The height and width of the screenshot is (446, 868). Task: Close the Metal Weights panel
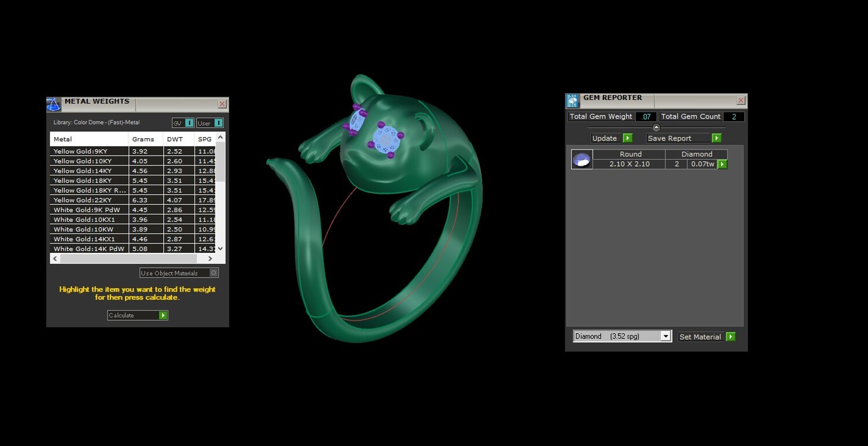point(222,104)
